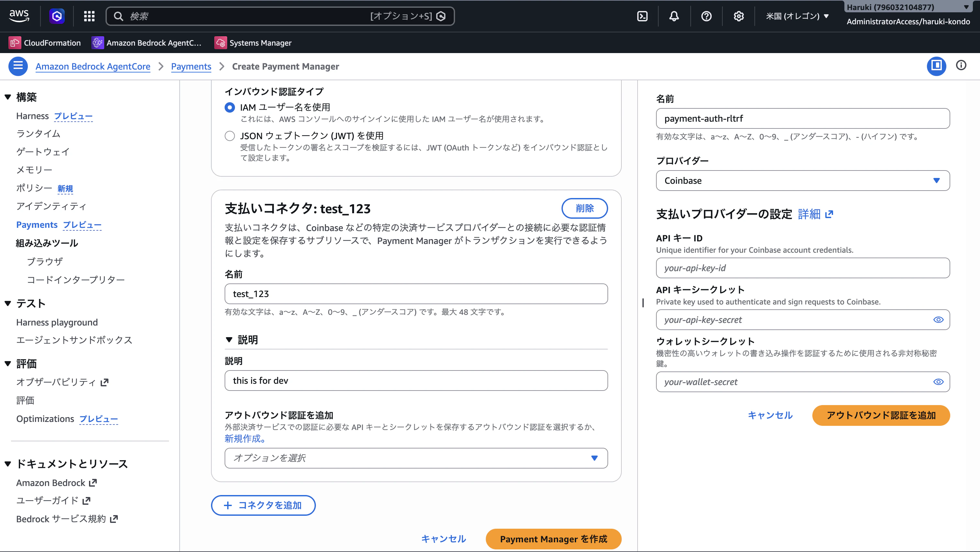Open the Bedrock サービス規約 link
Image resolution: width=980 pixels, height=552 pixels.
(x=67, y=519)
